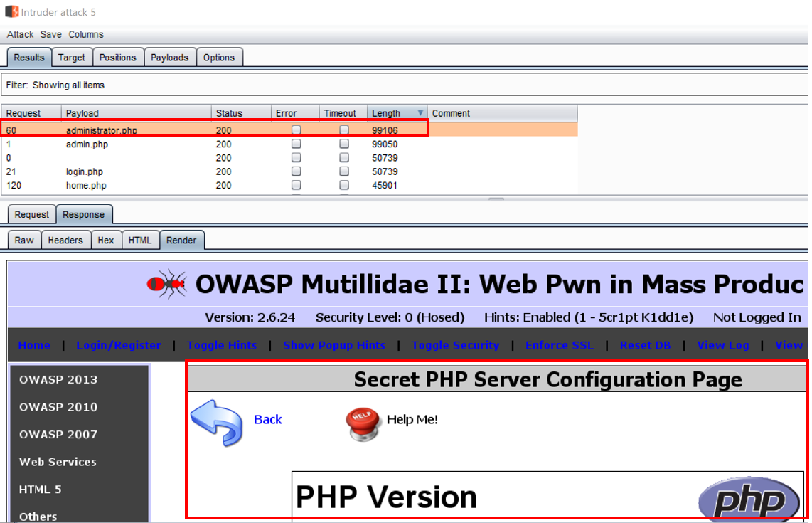
Task: Click the Length column sort arrow
Action: tap(420, 112)
